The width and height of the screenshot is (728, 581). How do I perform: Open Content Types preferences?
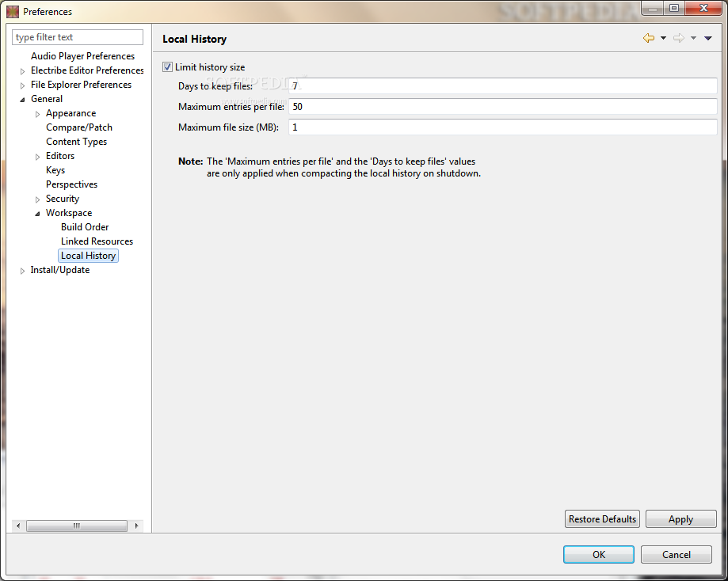point(76,142)
